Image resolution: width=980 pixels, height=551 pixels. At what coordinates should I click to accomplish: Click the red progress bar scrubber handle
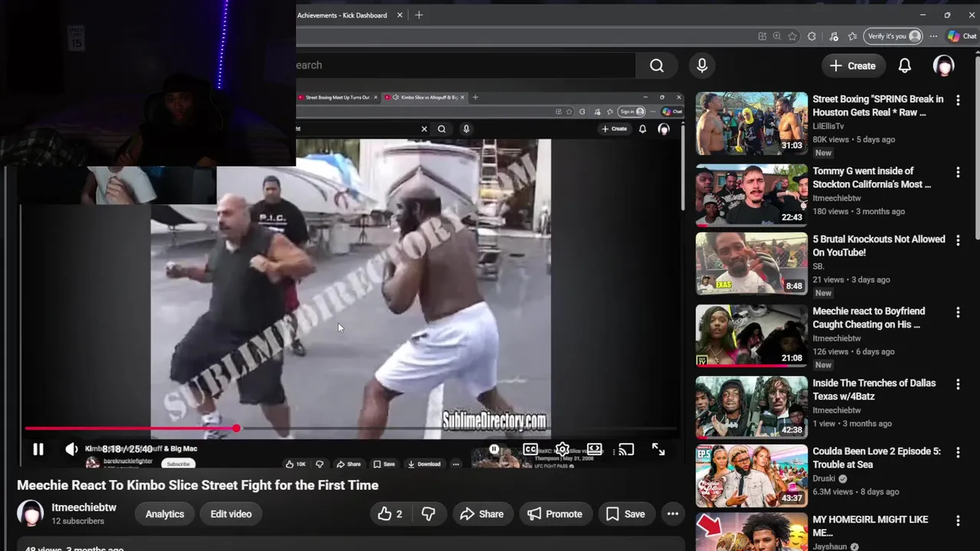point(237,429)
